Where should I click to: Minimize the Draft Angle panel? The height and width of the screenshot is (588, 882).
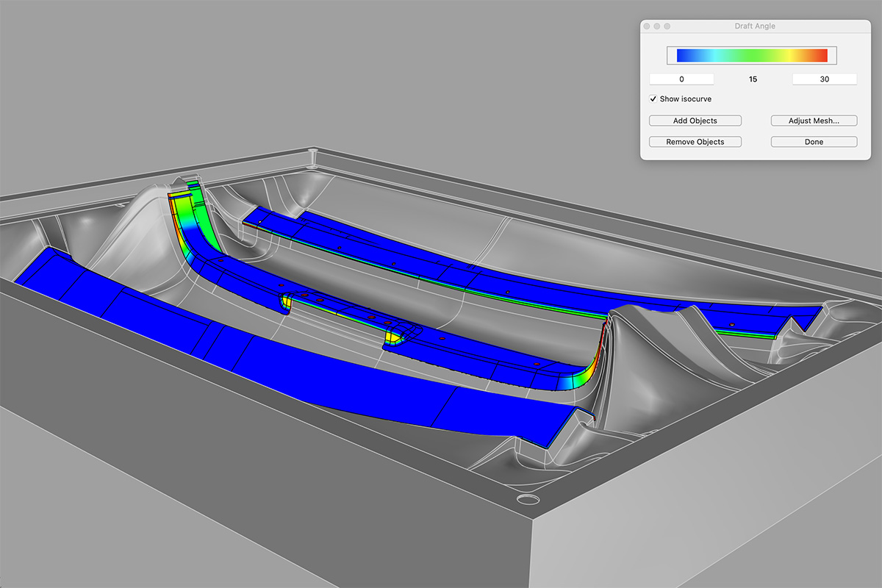(657, 26)
